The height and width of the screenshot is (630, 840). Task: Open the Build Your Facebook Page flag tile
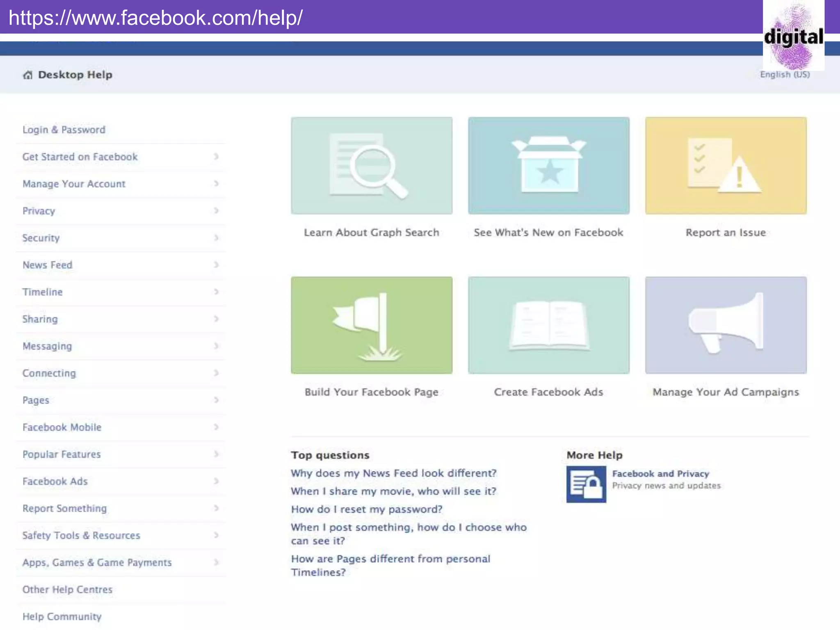tap(372, 325)
